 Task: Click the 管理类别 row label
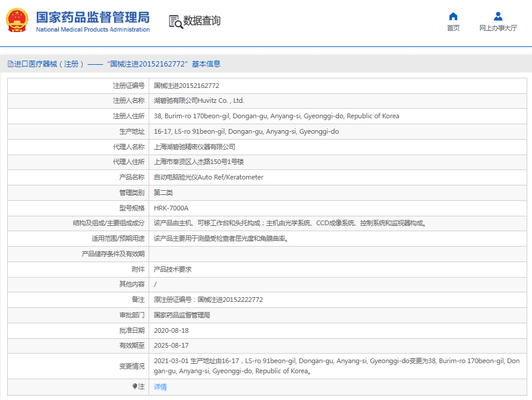pos(131,193)
